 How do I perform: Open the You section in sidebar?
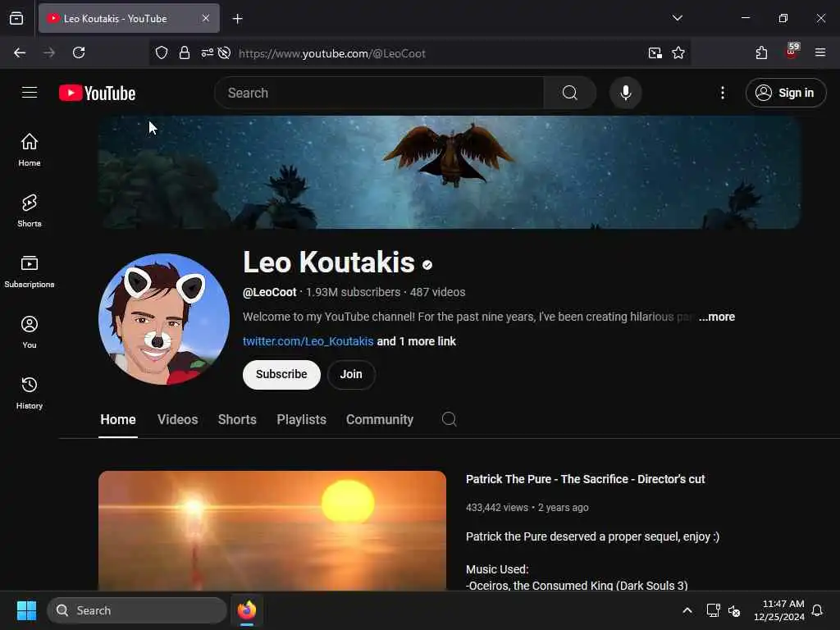(30, 332)
